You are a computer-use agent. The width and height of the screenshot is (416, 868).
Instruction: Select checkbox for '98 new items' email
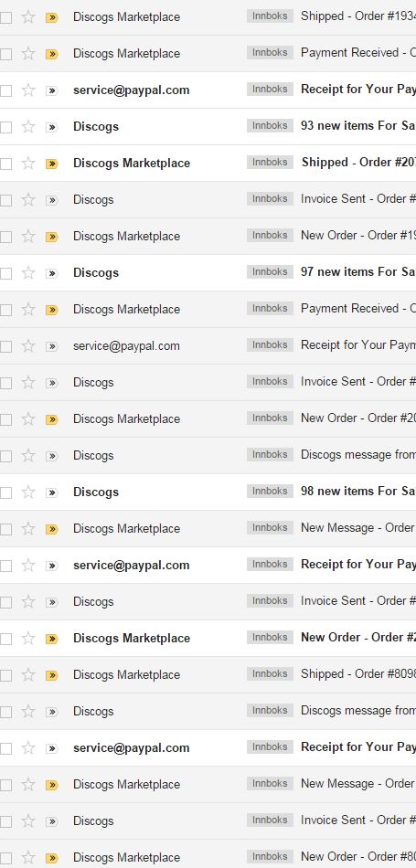click(x=5, y=492)
